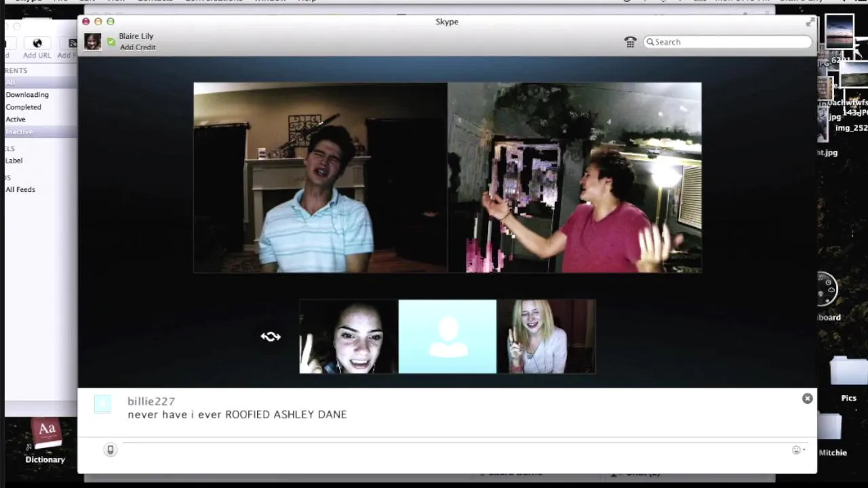Enter full screen with the Skype arrows icon
Image resolution: width=868 pixels, height=488 pixels.
pyautogui.click(x=810, y=22)
